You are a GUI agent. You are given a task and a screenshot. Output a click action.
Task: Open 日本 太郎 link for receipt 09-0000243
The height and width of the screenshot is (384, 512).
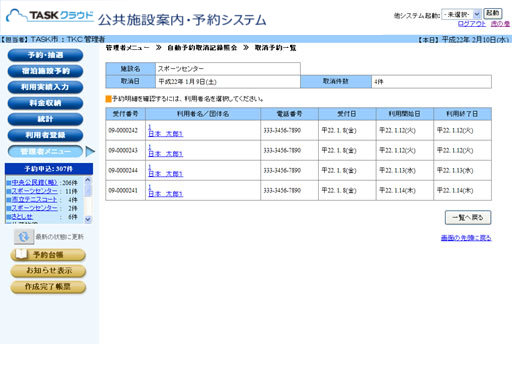pyautogui.click(x=166, y=154)
